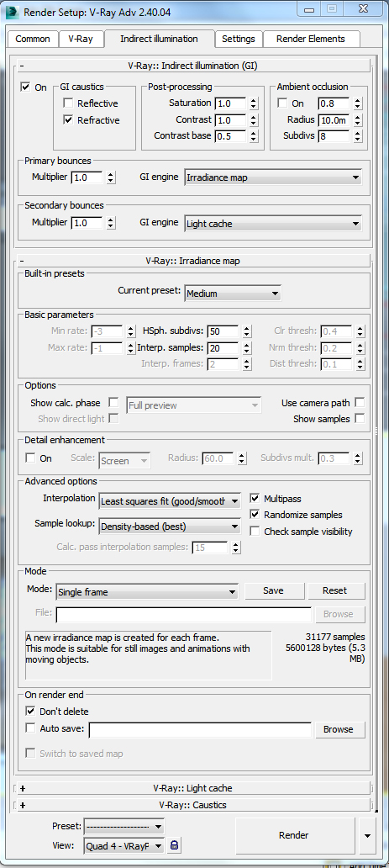Image resolution: width=389 pixels, height=868 pixels.
Task: Open the Settings tab
Action: pos(239,39)
